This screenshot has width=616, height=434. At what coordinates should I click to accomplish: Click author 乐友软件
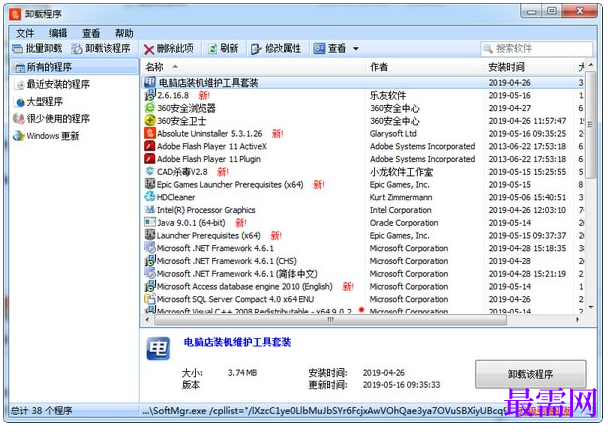tap(388, 95)
